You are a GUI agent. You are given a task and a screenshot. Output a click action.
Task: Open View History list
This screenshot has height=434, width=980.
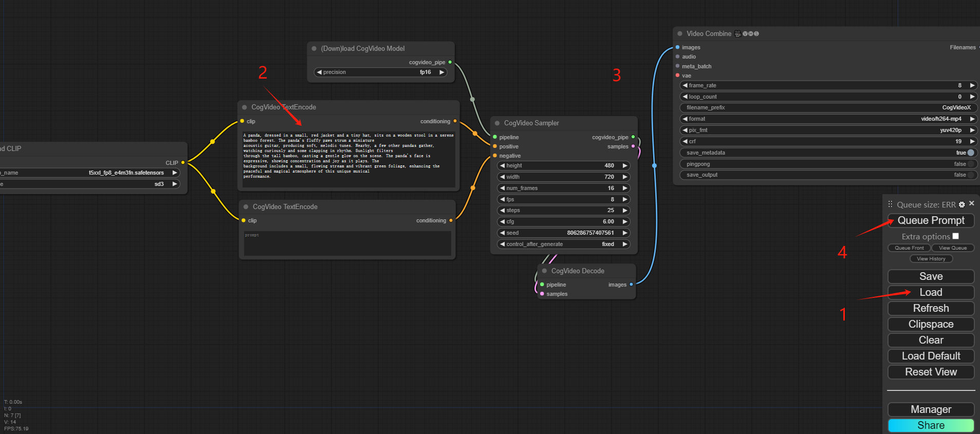pos(931,259)
